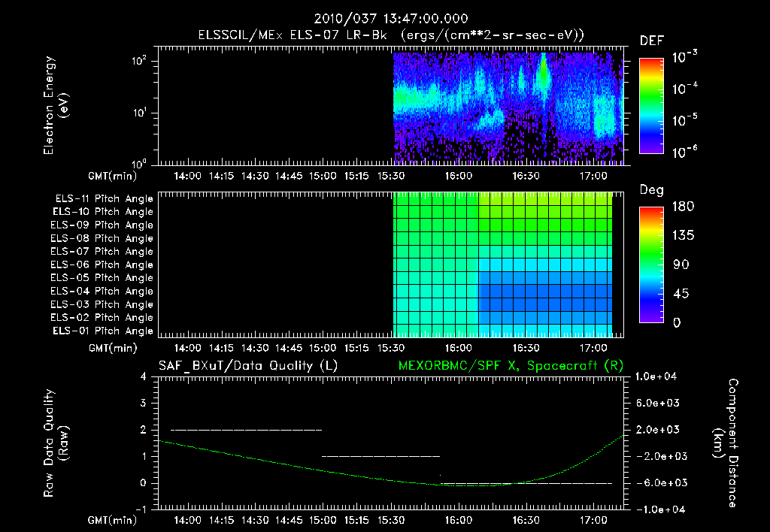
Task: Select the ELS-03 Pitch Angle row label
Action: point(102,304)
